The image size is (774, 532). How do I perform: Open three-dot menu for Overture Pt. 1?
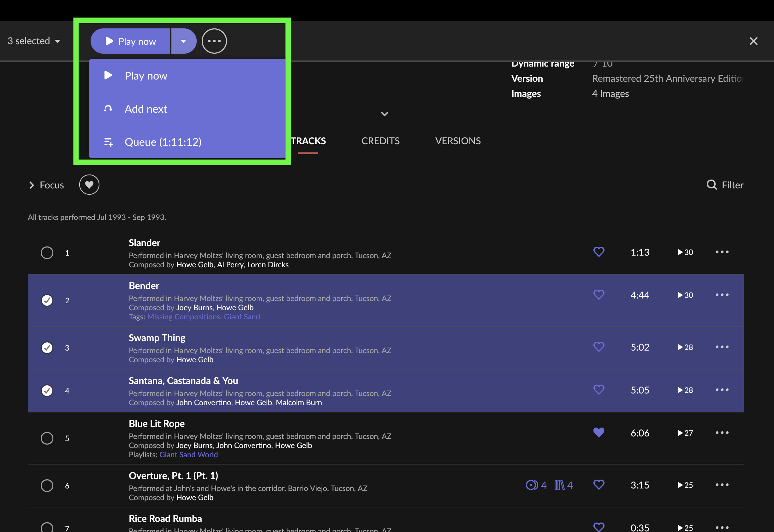click(x=722, y=485)
